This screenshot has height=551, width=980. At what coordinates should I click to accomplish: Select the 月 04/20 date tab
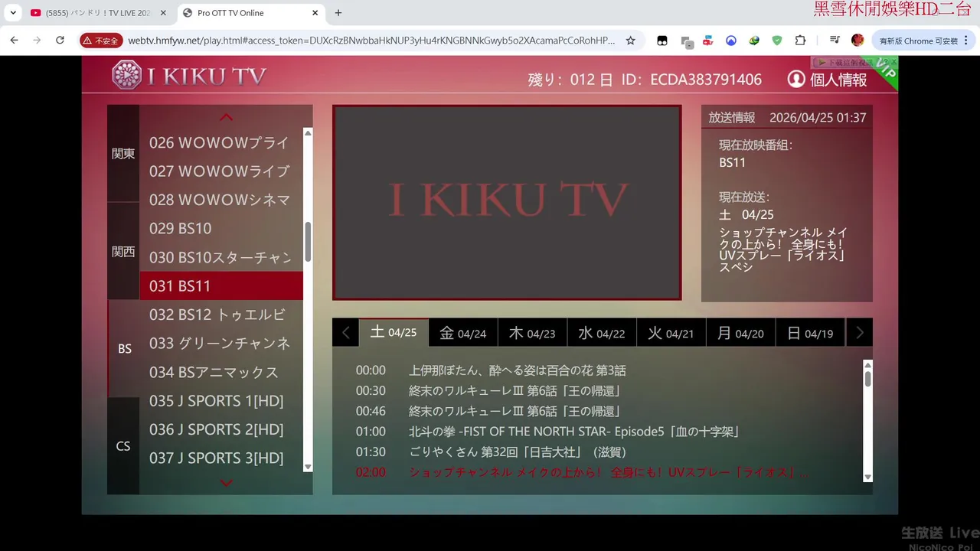tap(740, 333)
